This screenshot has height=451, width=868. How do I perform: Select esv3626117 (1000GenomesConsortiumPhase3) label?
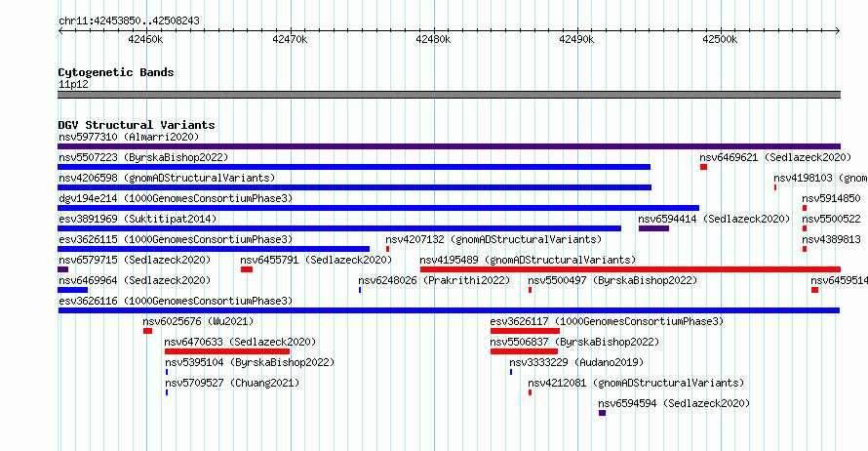click(607, 321)
